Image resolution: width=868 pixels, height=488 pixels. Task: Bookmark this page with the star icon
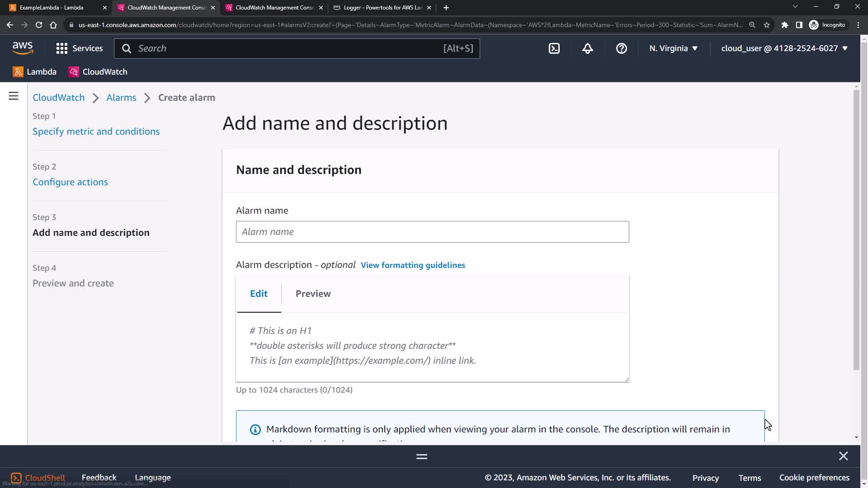click(x=767, y=25)
